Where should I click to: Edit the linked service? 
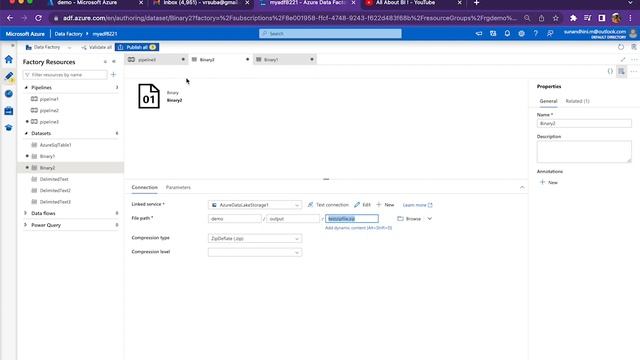pos(362,205)
